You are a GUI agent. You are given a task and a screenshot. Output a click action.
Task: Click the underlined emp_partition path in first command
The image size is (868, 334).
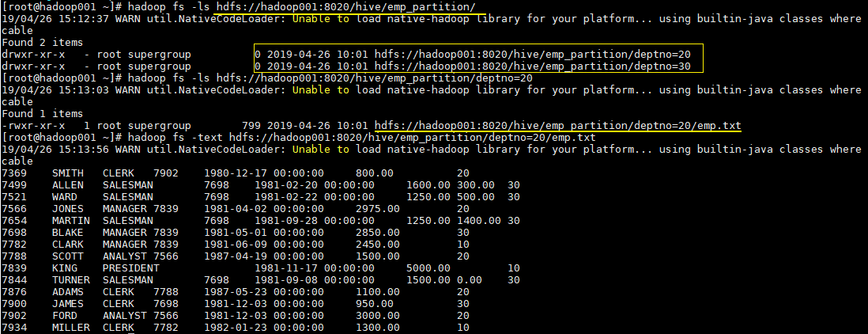pos(345,6)
